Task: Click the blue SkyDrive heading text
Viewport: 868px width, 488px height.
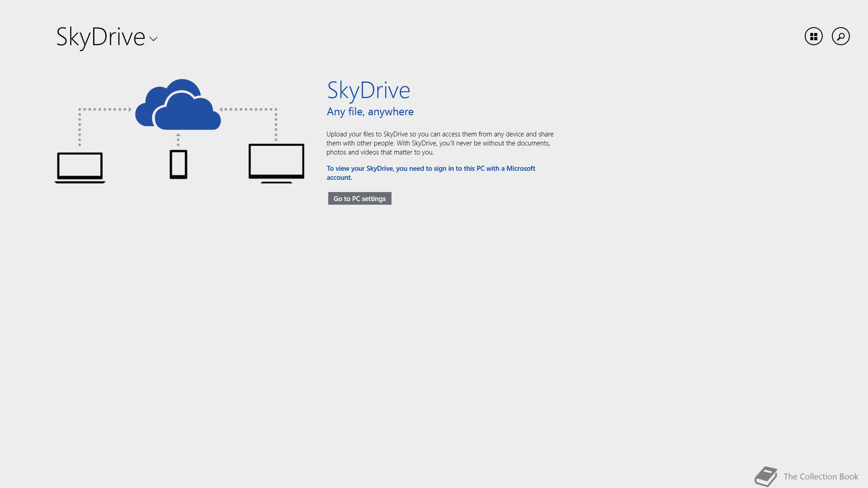Action: [x=368, y=90]
